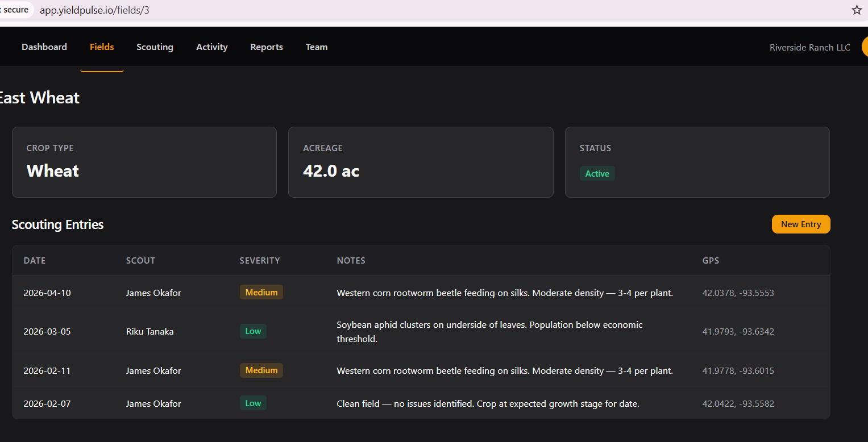
Task: Open the Team page
Action: 317,47
